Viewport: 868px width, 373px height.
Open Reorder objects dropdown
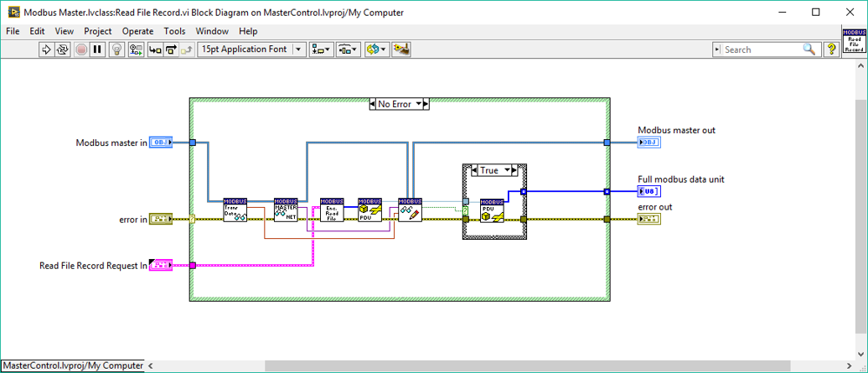click(x=378, y=49)
